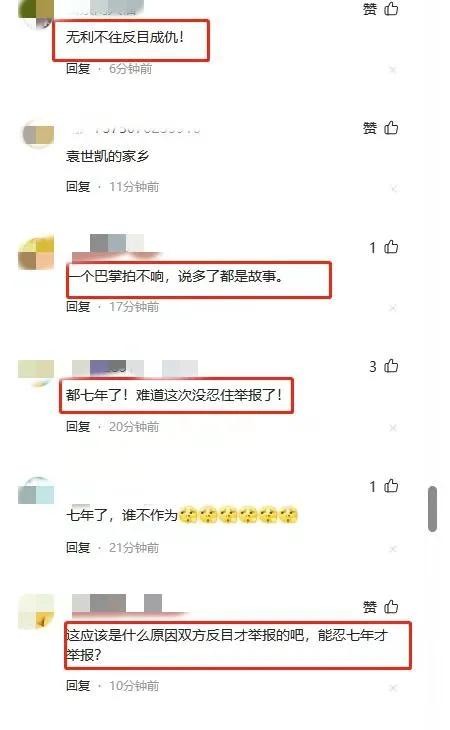Screen dimensions: 450x730
Task: Reply to the 袁世凯的家乡 comment
Action: click(78, 187)
